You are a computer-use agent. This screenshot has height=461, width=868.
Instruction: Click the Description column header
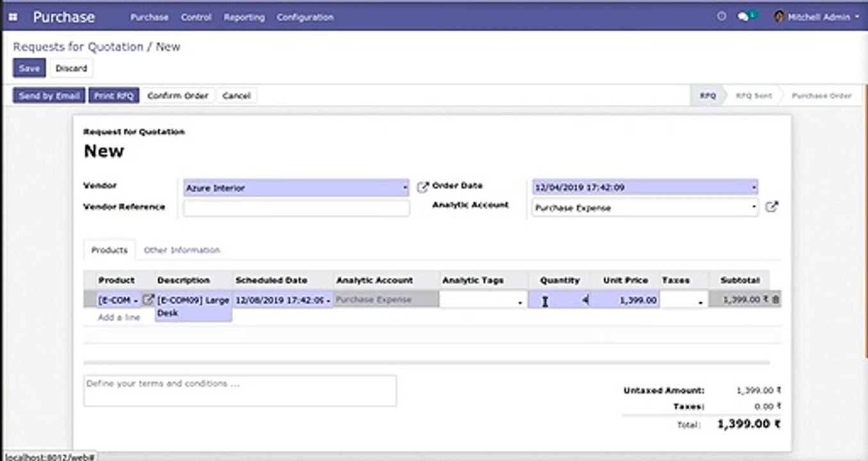coord(183,280)
